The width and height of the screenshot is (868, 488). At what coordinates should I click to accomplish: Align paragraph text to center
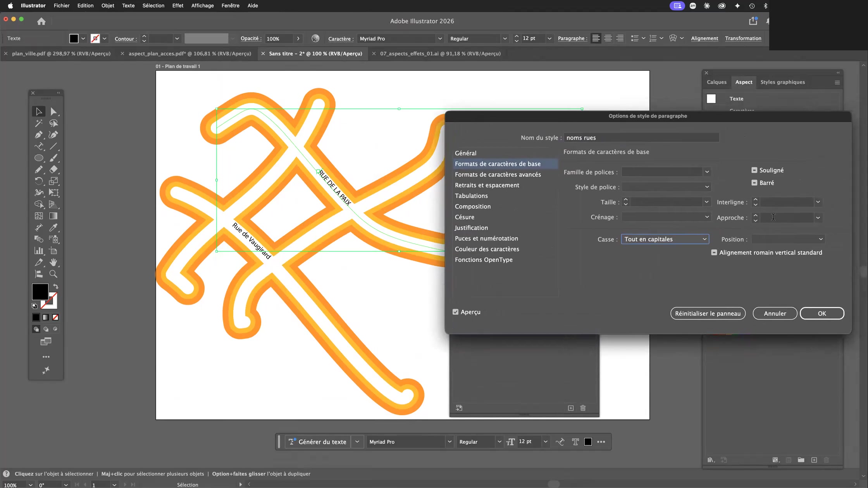608,38
